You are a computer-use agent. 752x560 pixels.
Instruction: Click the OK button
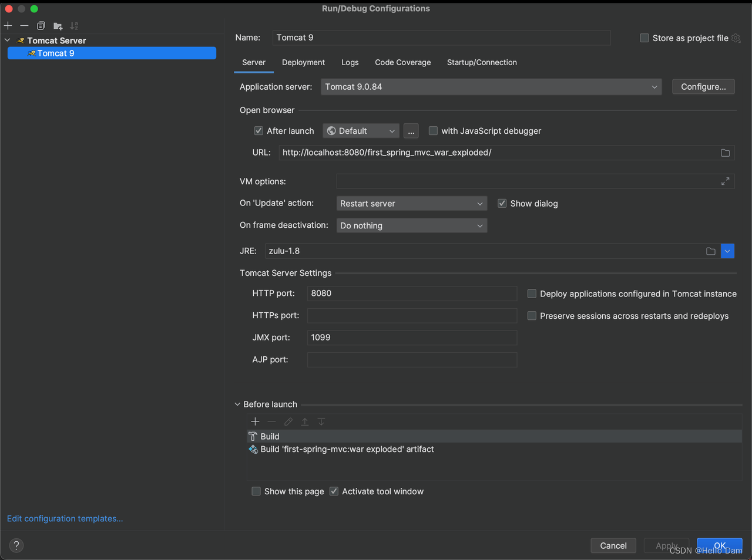click(x=720, y=546)
